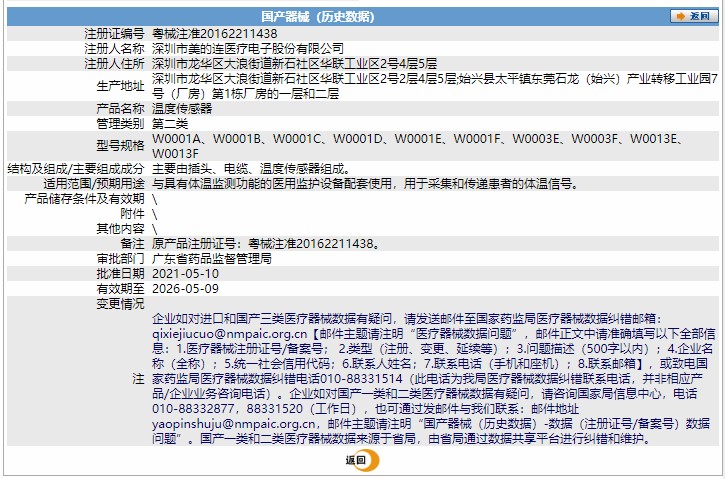Click model W0013F in the 型号规格 list
The image size is (725, 479).
point(175,153)
